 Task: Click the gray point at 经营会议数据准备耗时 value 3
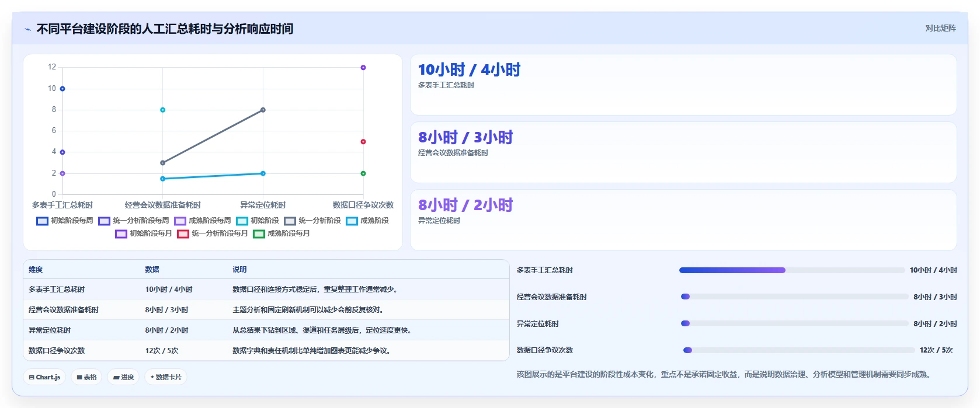163,163
